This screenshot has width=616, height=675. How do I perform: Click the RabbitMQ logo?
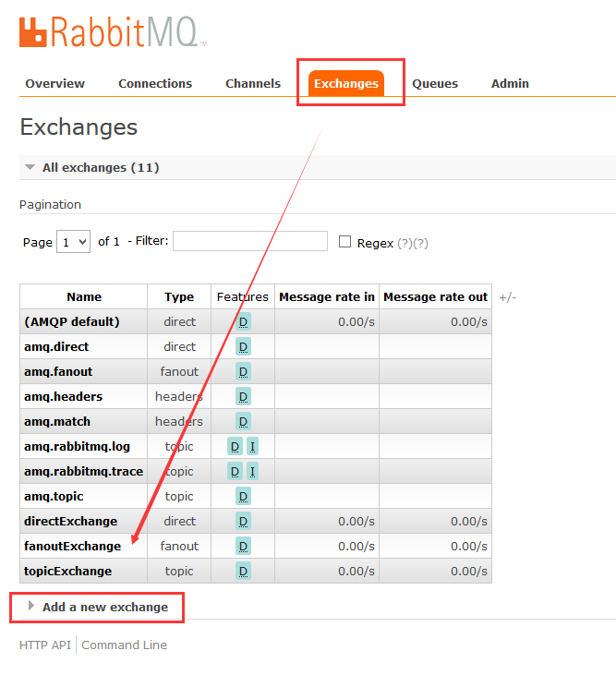113,31
